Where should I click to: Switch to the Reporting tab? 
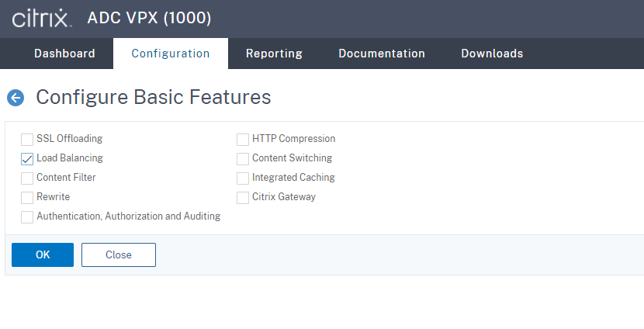pos(274,54)
